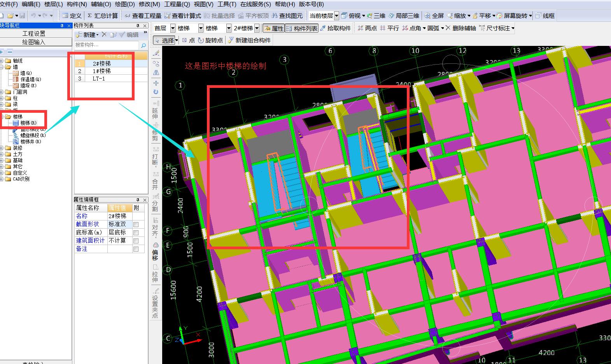Image resolution: width=611 pixels, height=364 pixels.
Task: Open the 文件(F) menu
Action: [9, 4]
